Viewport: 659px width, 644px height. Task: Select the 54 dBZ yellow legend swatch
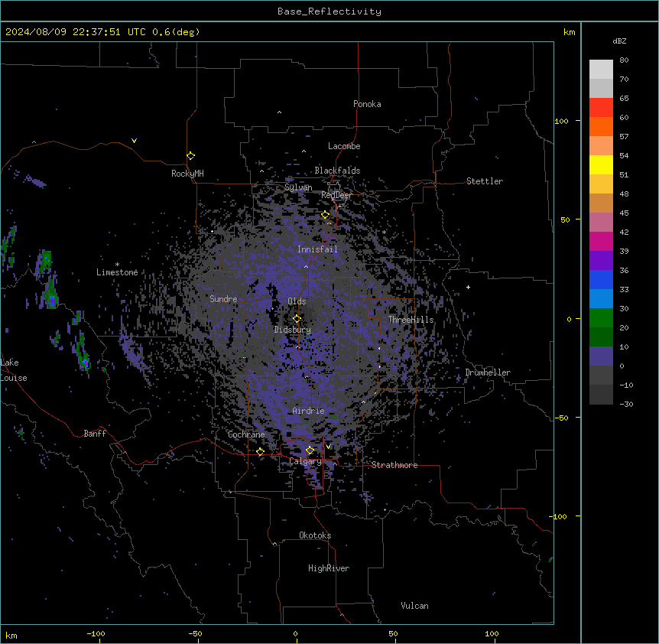click(x=601, y=164)
